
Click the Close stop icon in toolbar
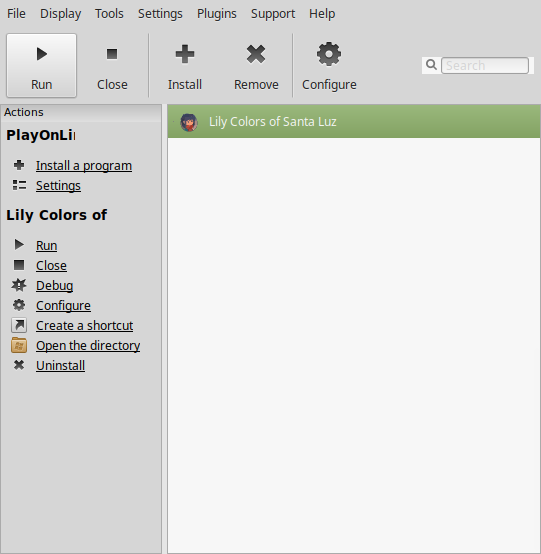tap(112, 54)
